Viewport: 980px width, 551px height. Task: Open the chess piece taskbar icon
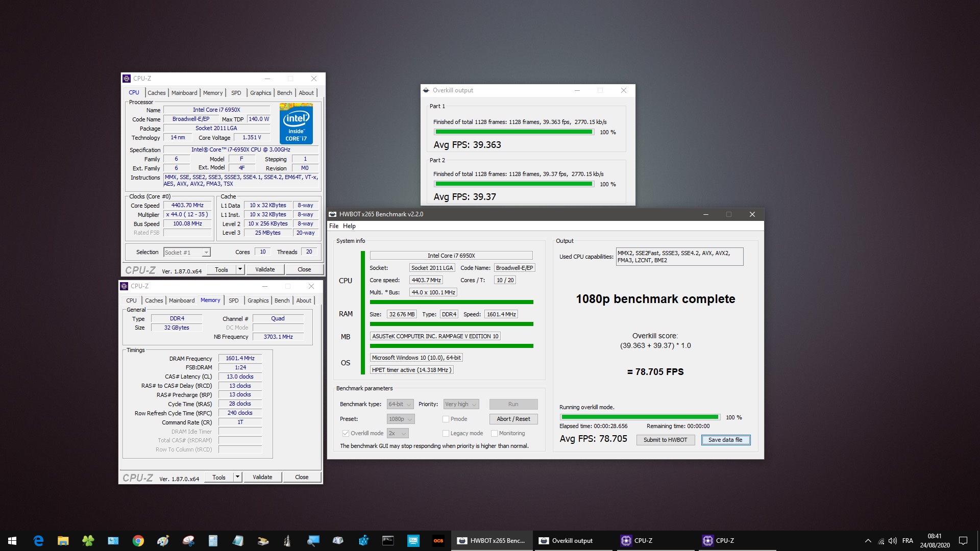[288, 541]
